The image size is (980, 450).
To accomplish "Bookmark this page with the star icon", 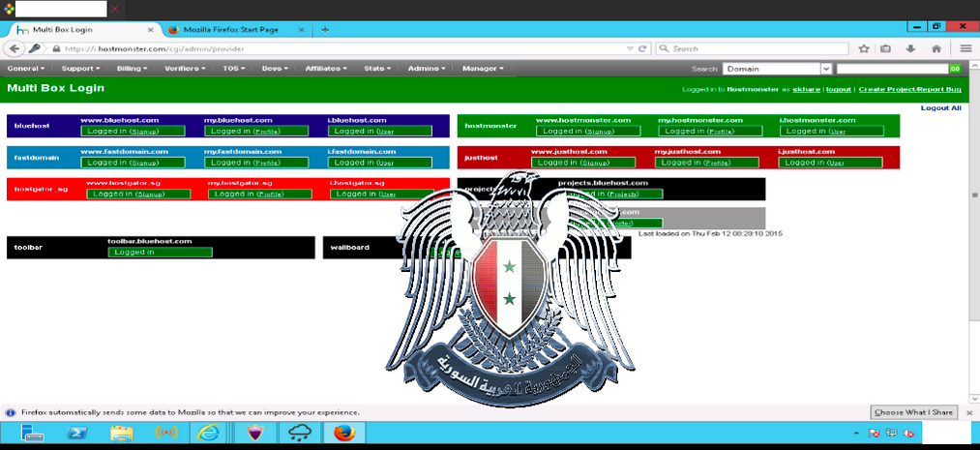I will [x=864, y=48].
